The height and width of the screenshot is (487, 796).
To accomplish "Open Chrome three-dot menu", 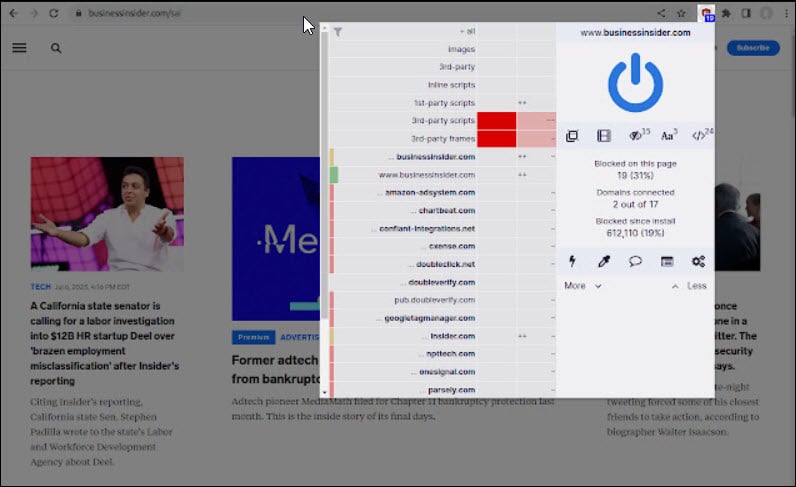I will 786,13.
